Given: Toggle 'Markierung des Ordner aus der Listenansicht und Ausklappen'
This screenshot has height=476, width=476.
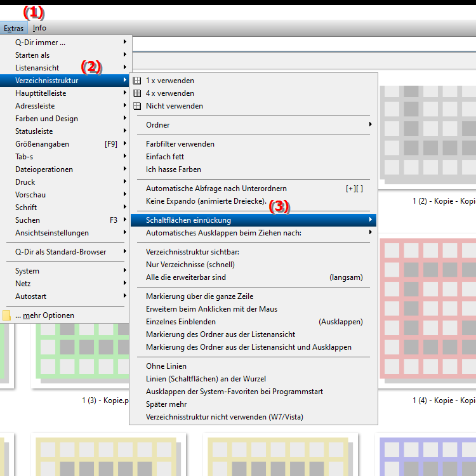Looking at the screenshot, I should 253,347.
